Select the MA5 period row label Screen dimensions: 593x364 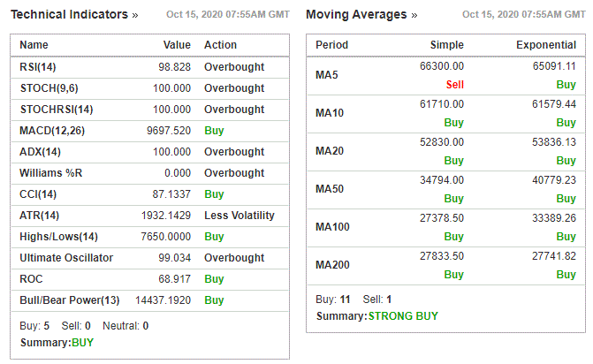click(327, 75)
